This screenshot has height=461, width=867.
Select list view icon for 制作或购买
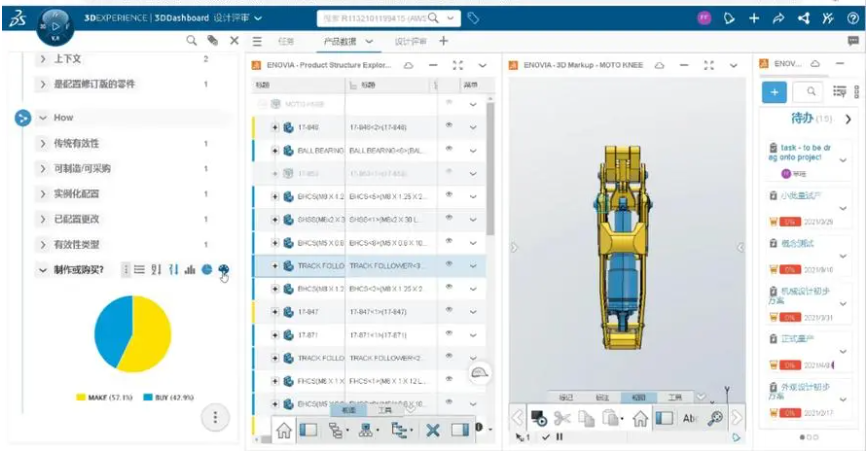click(139, 269)
